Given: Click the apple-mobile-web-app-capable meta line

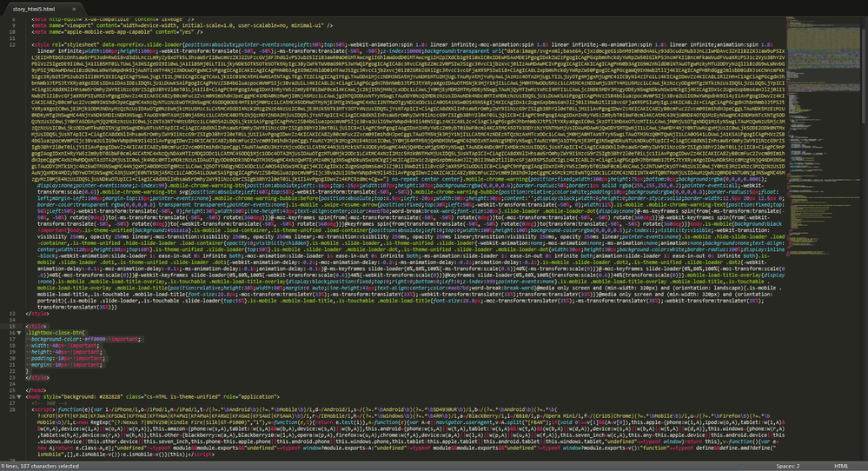Looking at the screenshot, I should [117, 32].
